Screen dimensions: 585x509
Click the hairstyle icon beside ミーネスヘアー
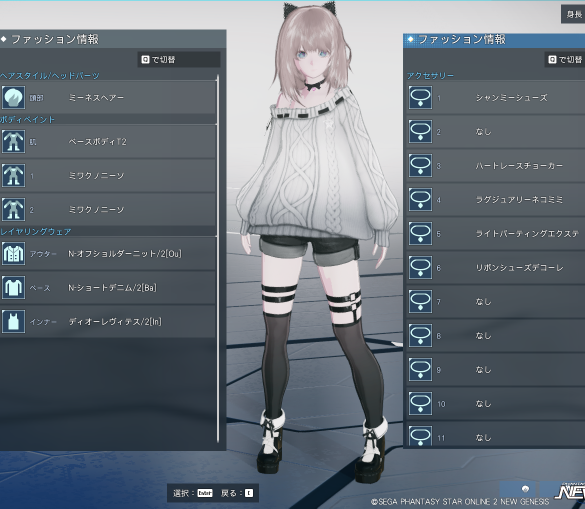coord(13,97)
